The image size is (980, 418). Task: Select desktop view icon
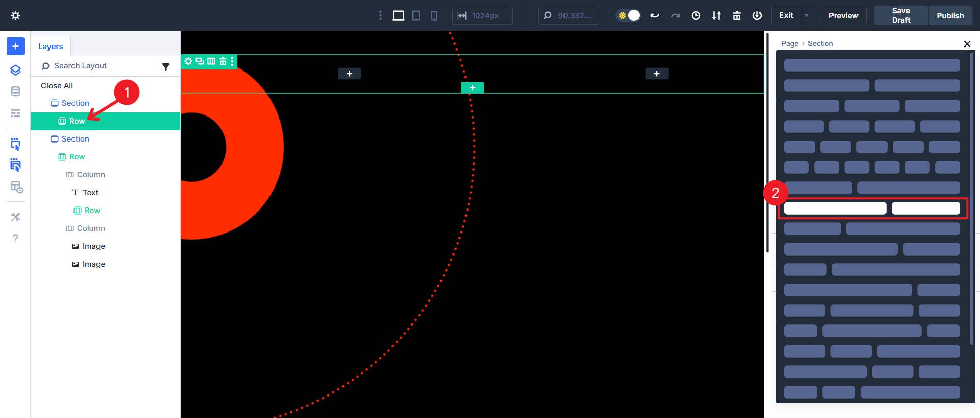(398, 16)
